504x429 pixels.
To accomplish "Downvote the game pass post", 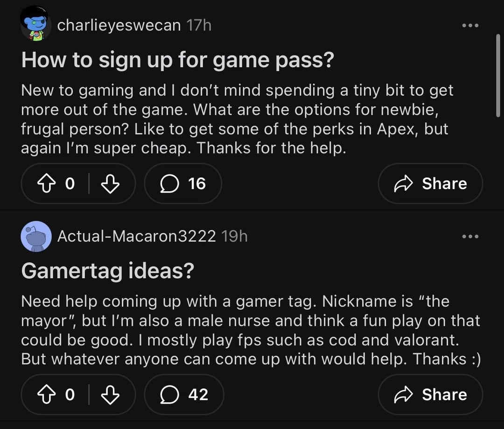I will 111,184.
